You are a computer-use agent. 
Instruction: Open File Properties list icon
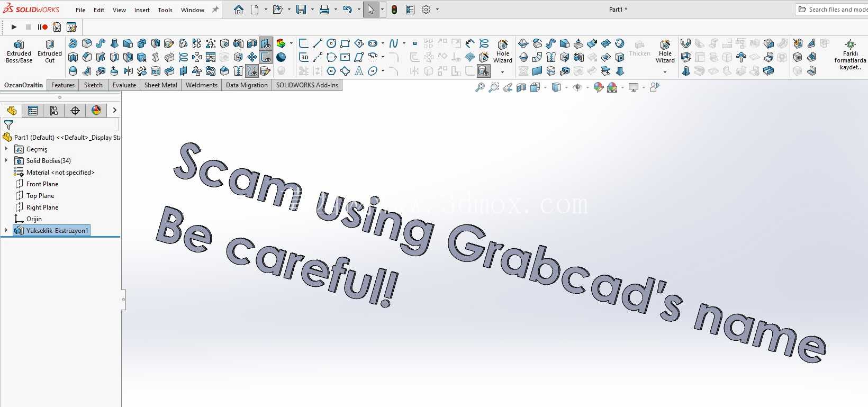(x=410, y=10)
